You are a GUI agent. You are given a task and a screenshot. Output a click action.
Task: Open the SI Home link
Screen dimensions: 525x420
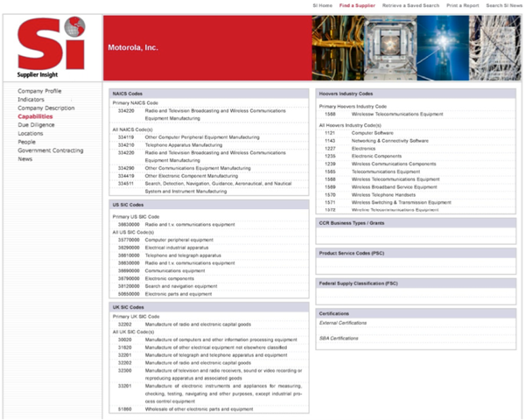[322, 6]
